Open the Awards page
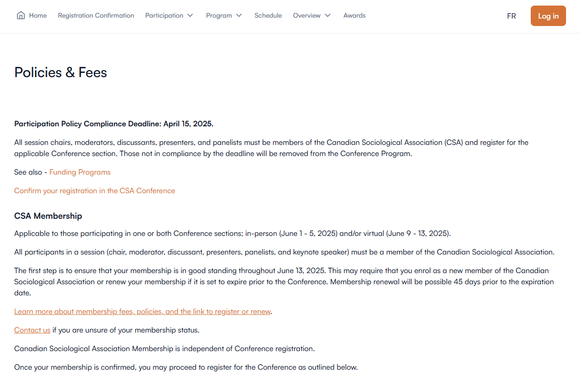Viewport: 580px width, 392px height. 355,15
